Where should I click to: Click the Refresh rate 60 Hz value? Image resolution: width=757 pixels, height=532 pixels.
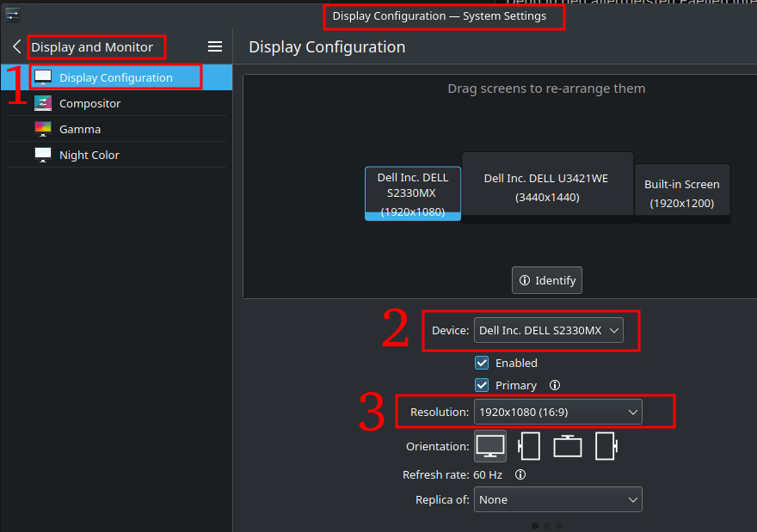click(488, 475)
